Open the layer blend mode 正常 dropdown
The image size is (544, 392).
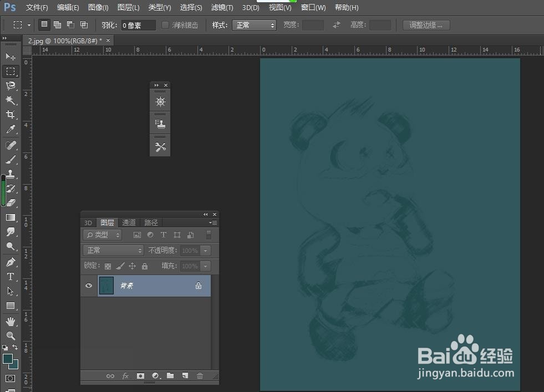(x=113, y=250)
